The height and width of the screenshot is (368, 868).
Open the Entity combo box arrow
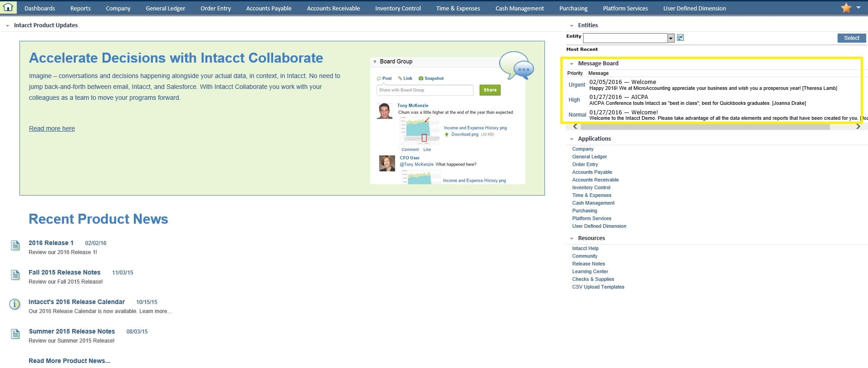(x=671, y=38)
